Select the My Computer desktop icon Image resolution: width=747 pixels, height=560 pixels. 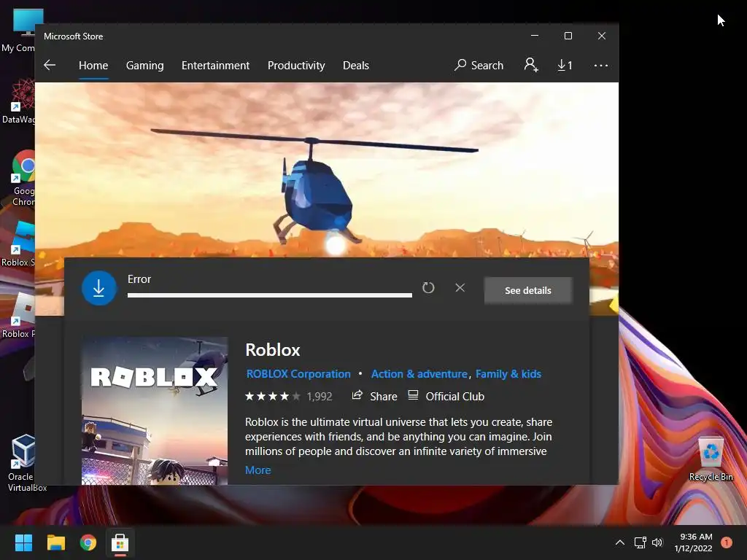pyautogui.click(x=19, y=31)
